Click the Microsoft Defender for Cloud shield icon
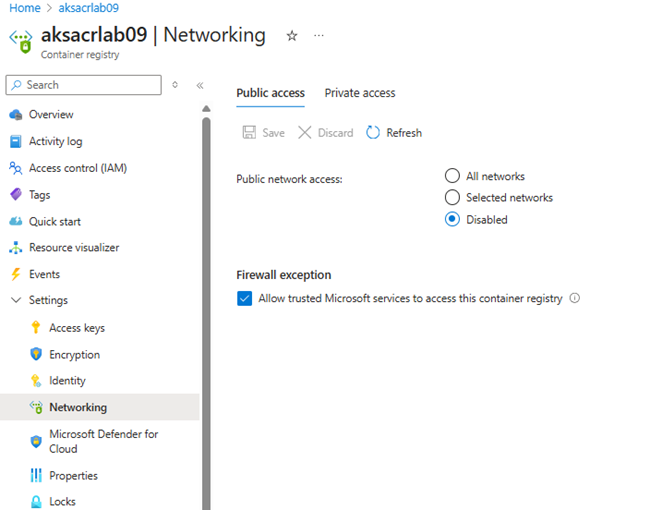 (36, 441)
